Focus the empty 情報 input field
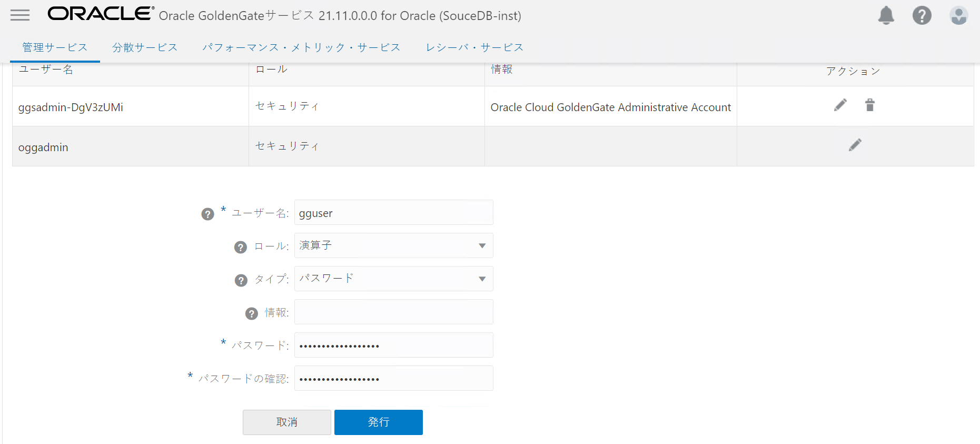The height and width of the screenshot is (444, 980). click(x=394, y=312)
